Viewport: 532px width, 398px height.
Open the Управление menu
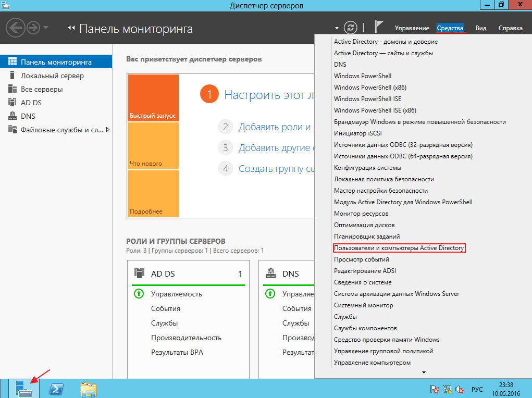(x=412, y=28)
